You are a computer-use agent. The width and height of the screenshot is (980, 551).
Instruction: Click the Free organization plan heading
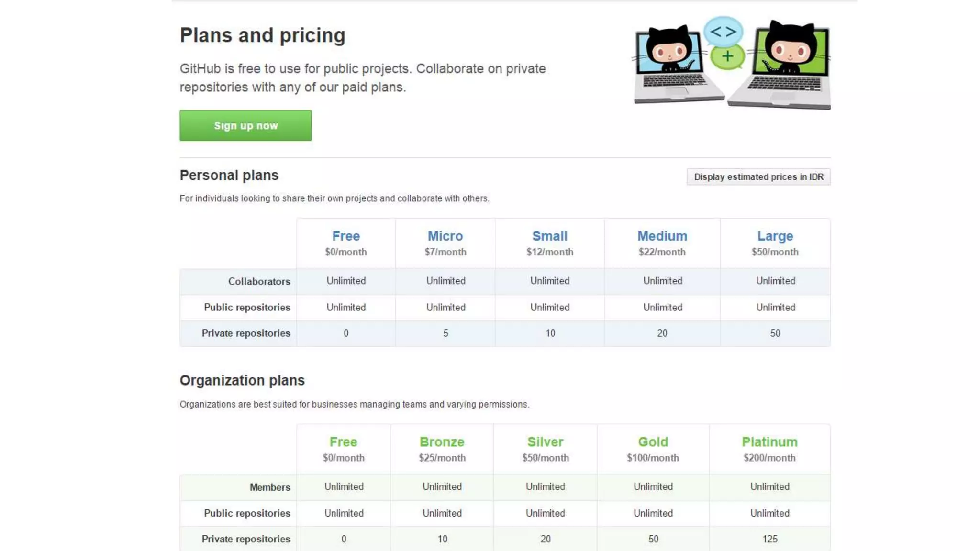click(x=343, y=442)
